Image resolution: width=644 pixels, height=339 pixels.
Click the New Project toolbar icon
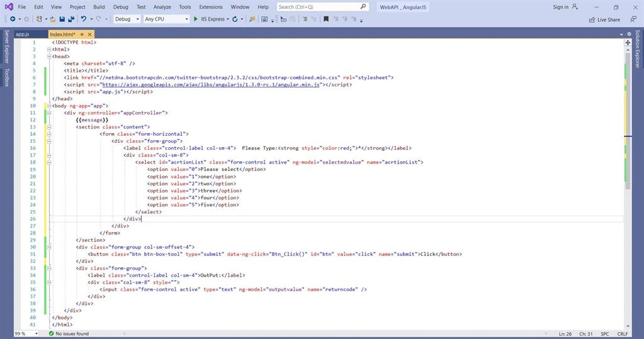pyautogui.click(x=39, y=19)
